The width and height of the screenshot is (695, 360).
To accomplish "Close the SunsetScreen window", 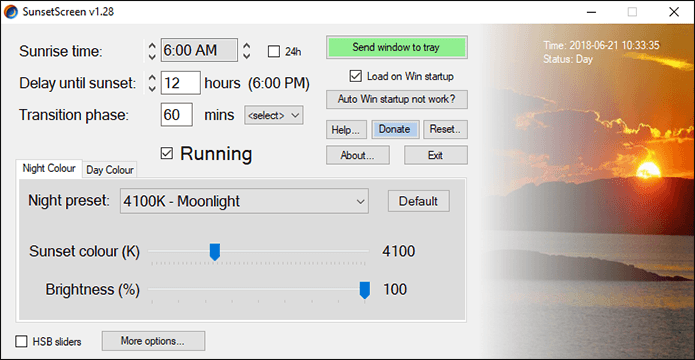I will point(674,12).
